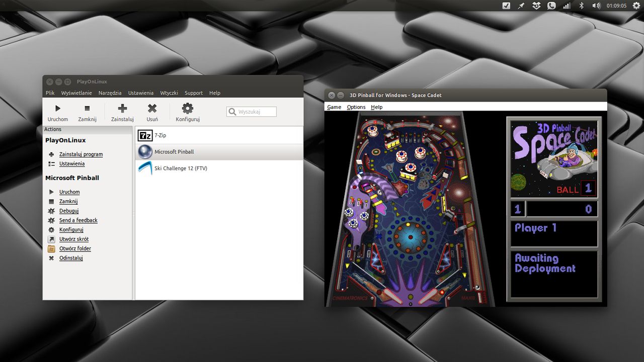Click the Zainstaluj program link

point(81,154)
